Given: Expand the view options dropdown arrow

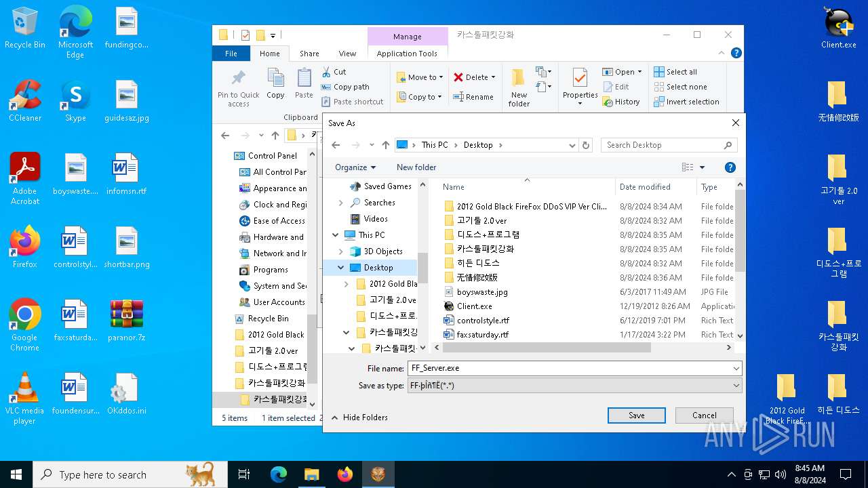Looking at the screenshot, I should point(702,167).
